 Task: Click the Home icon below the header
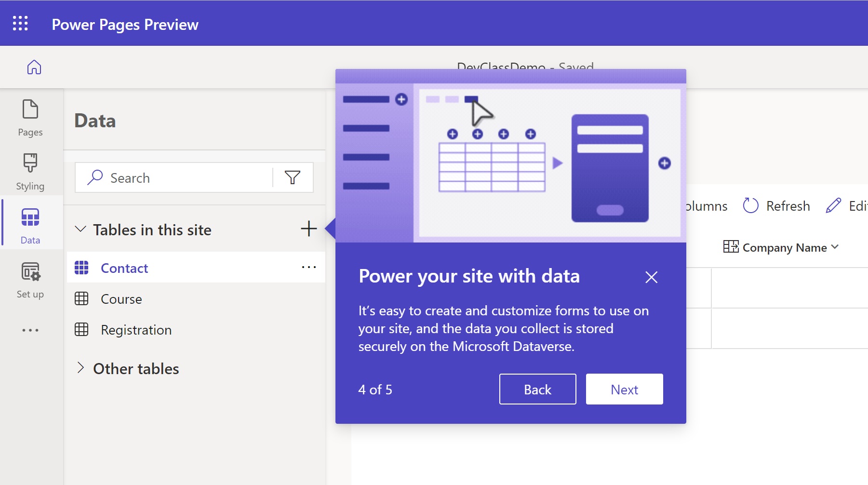click(34, 67)
